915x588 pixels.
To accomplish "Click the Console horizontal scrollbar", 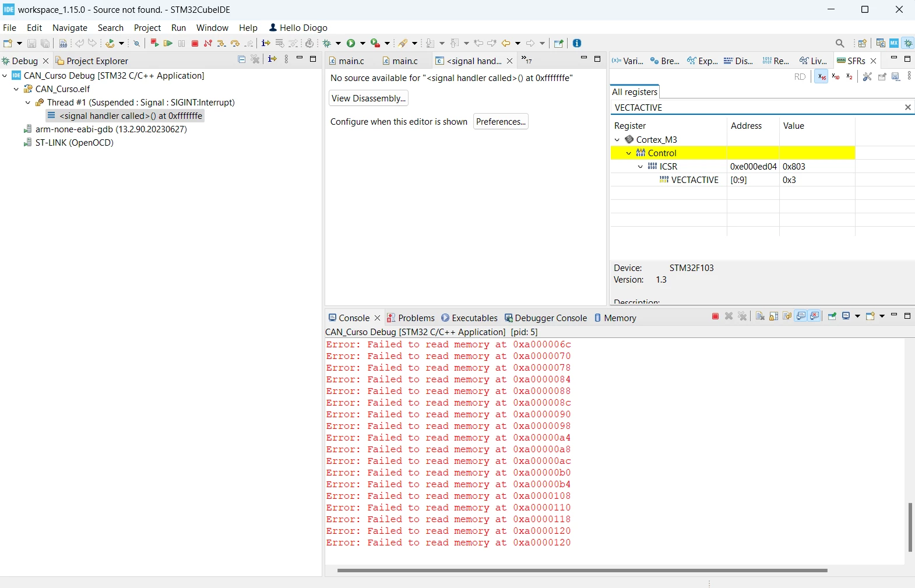I will [x=582, y=571].
